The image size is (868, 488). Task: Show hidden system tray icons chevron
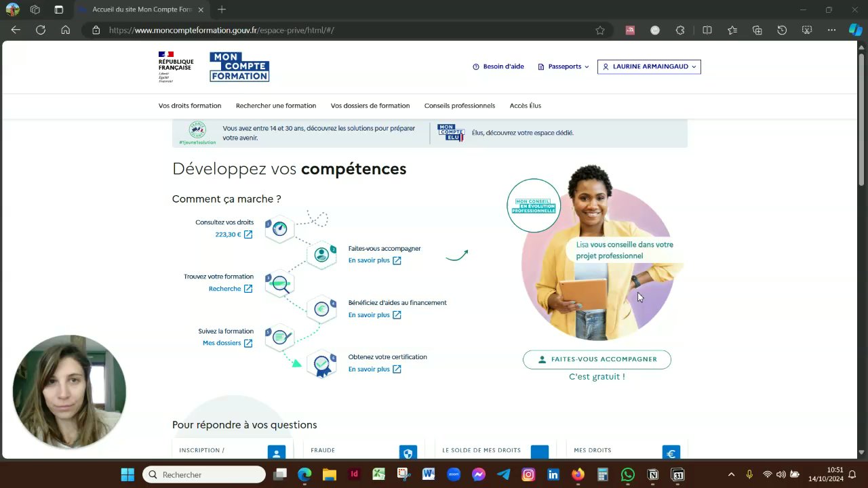coord(731,474)
